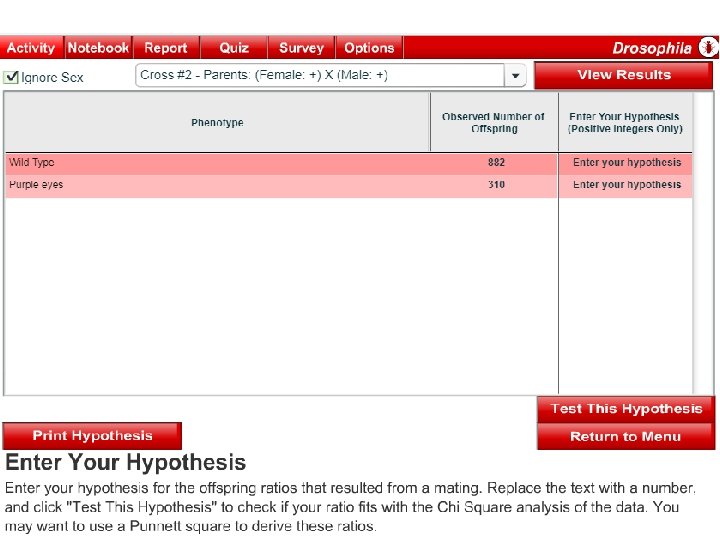Switch to the Survey tab
Viewport: 720px width, 540px height.
(302, 48)
